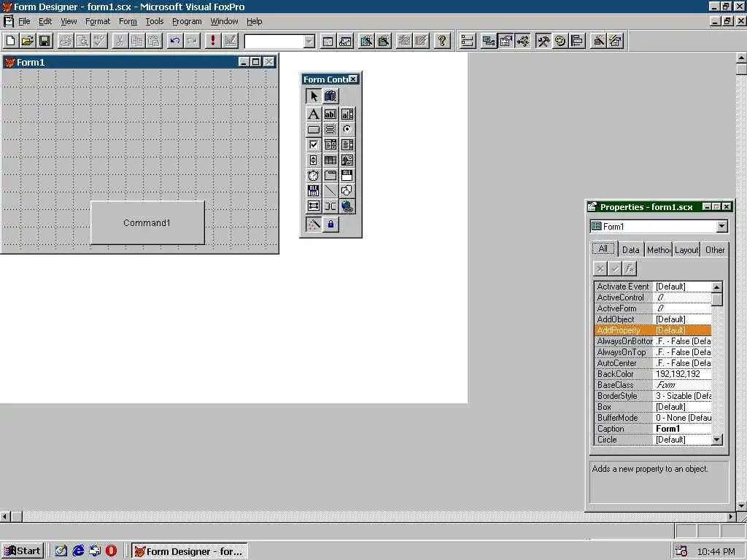Image resolution: width=747 pixels, height=560 pixels.
Task: Toggle the Properties Window toolbar button
Action: 506,41
